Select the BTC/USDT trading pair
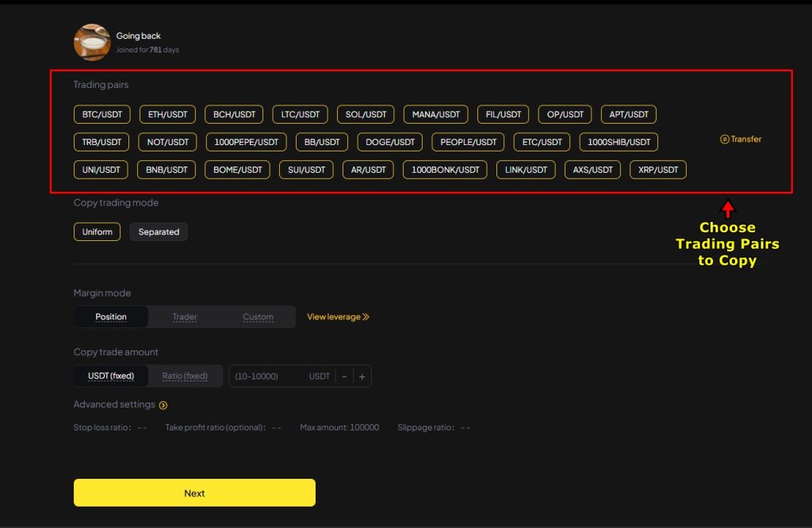Viewport: 812px width, 528px height. (101, 114)
